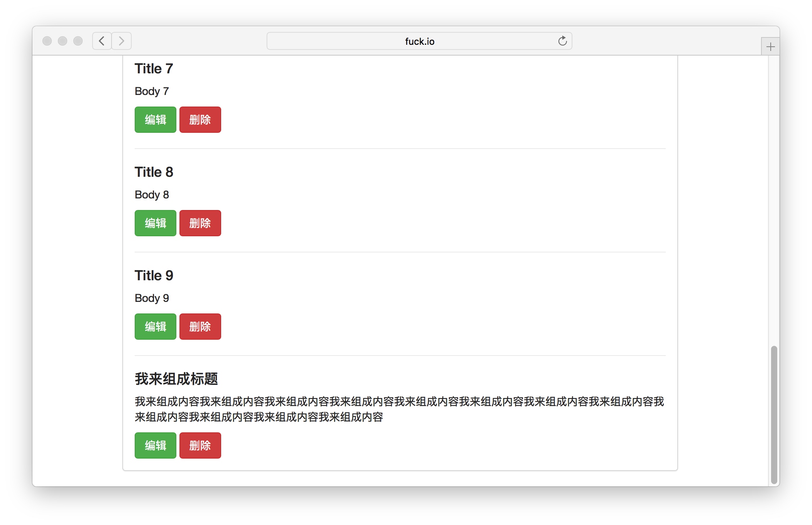Reload the page with refresh icon
This screenshot has height=525, width=812.
point(562,41)
